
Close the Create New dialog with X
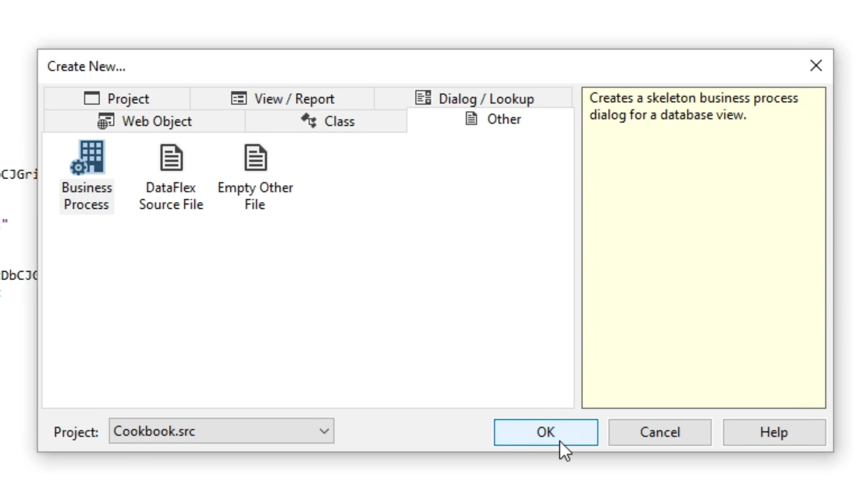coord(816,66)
